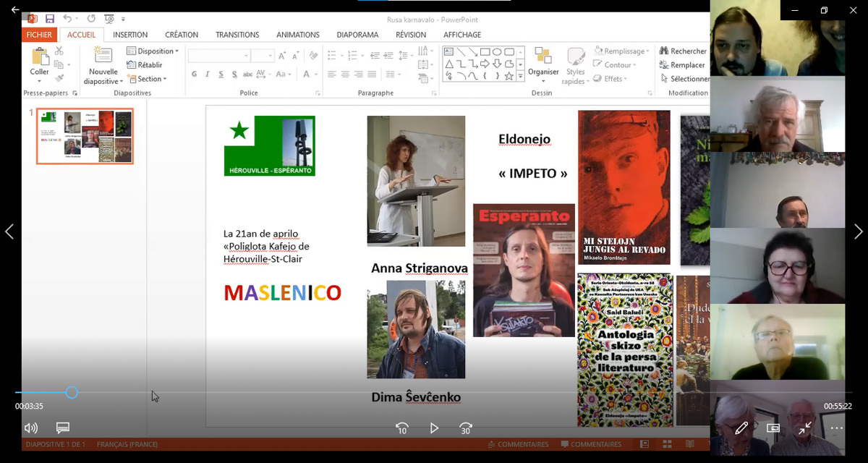
Task: Select slide 1 thumbnail in the left panel
Action: coord(85,136)
